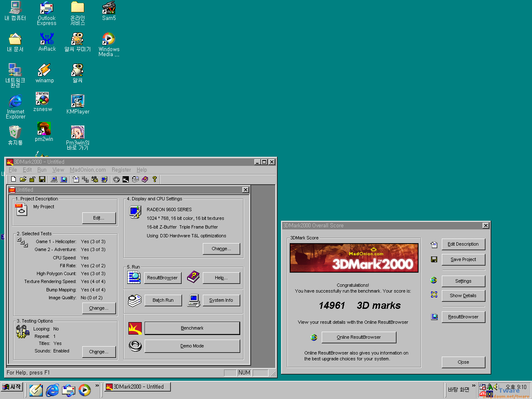This screenshot has height=399, width=532.
Task: Click the Start button on taskbar
Action: [12, 387]
